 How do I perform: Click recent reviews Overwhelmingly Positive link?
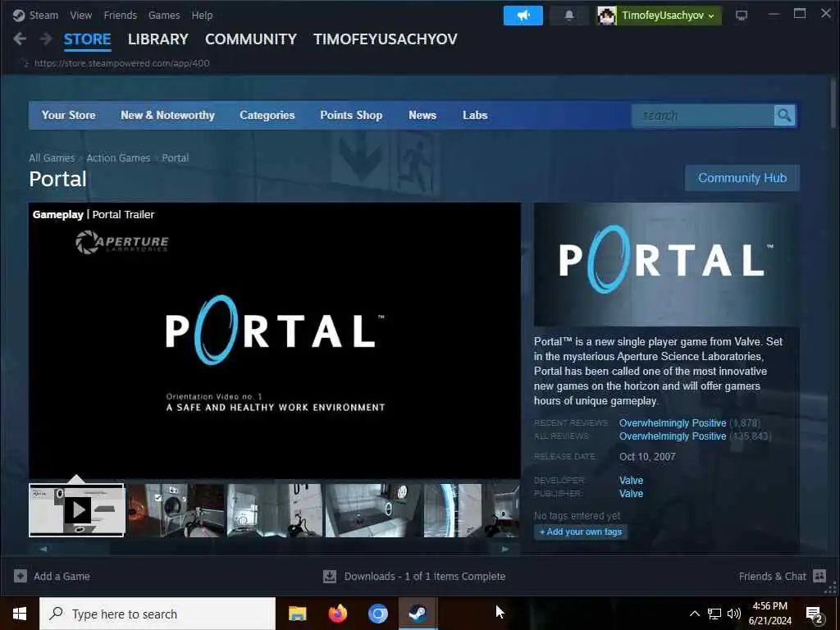(673, 423)
